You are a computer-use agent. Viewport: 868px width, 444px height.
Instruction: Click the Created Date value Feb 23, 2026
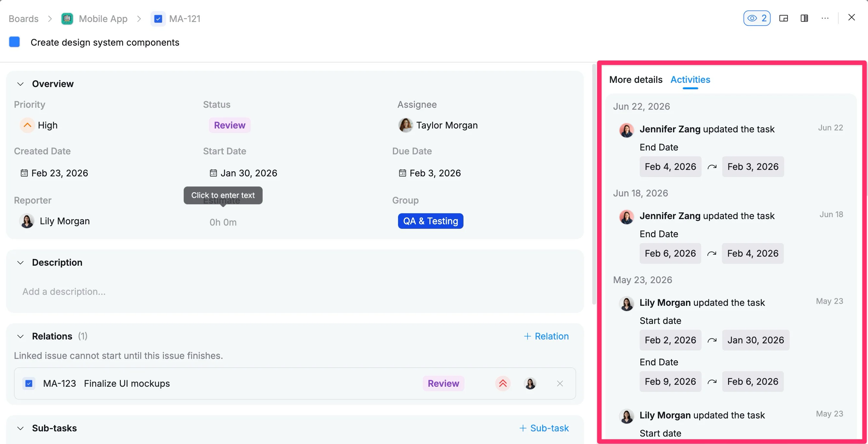pyautogui.click(x=60, y=173)
